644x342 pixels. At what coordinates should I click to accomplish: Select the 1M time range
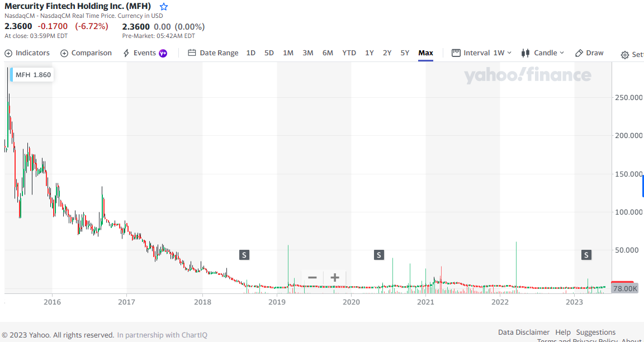point(288,53)
